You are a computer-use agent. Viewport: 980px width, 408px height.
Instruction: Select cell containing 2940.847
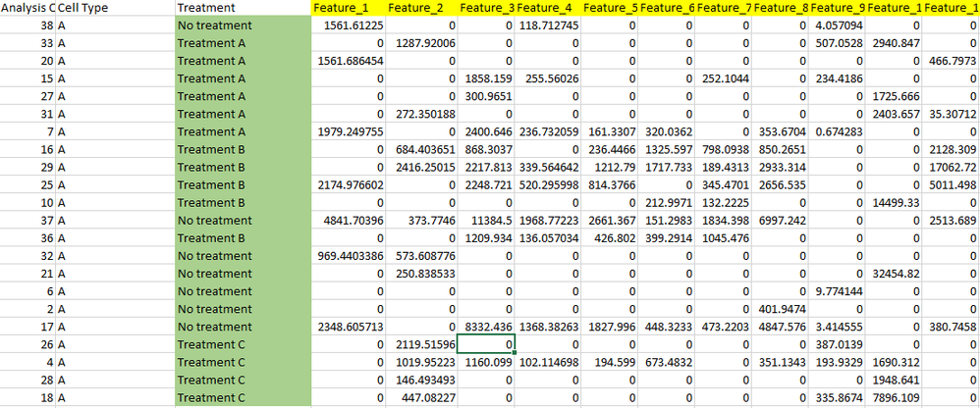point(895,43)
